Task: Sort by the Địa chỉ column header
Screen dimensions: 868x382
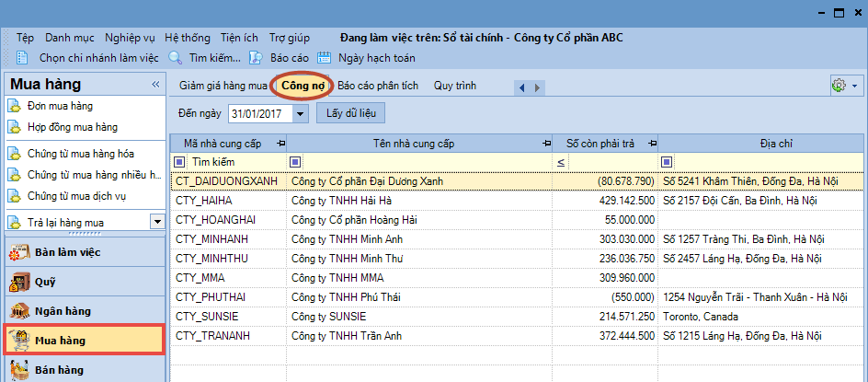Action: point(761,145)
